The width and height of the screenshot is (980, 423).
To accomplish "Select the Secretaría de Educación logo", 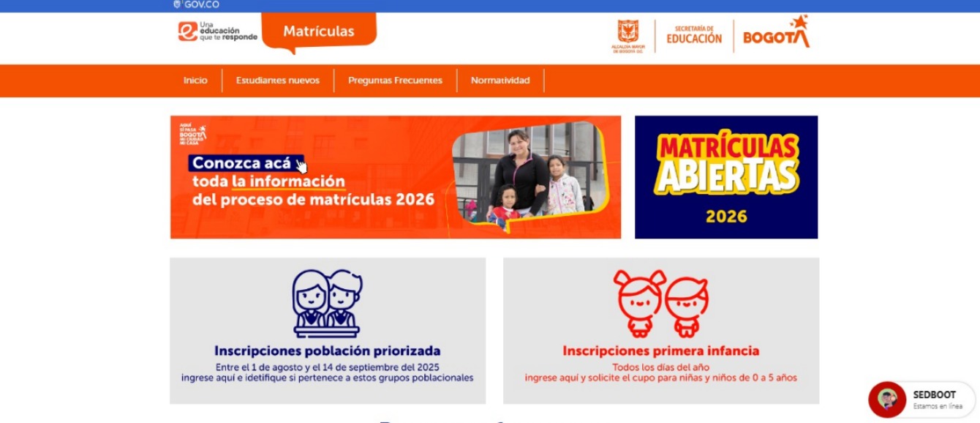I will click(694, 35).
